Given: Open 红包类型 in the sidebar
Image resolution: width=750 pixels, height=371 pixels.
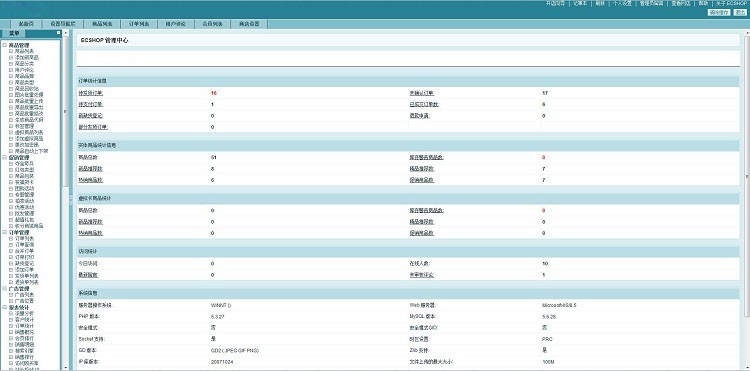Looking at the screenshot, I should coord(24,170).
